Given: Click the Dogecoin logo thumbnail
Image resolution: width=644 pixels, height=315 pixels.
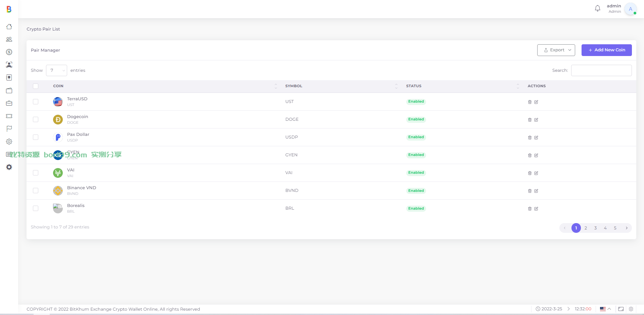Looking at the screenshot, I should (x=58, y=119).
